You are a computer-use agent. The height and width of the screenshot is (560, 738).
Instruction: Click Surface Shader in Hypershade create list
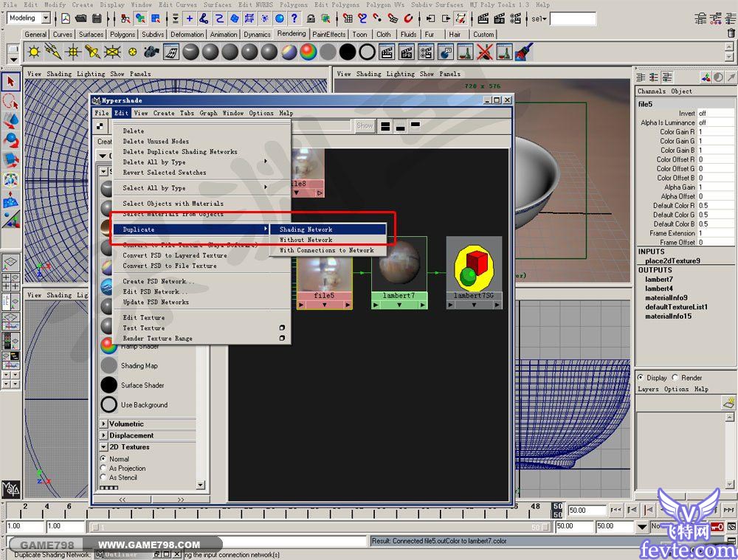tap(142, 385)
